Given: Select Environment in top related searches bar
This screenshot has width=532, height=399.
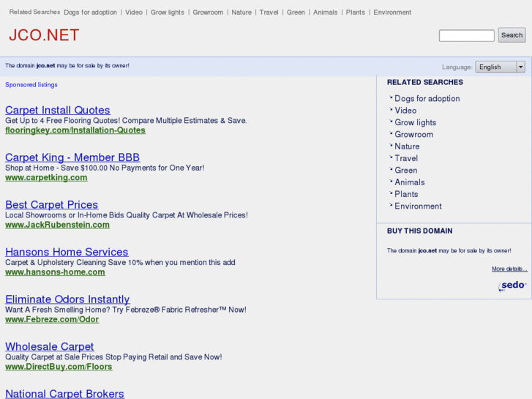Looking at the screenshot, I should pyautogui.click(x=392, y=12).
